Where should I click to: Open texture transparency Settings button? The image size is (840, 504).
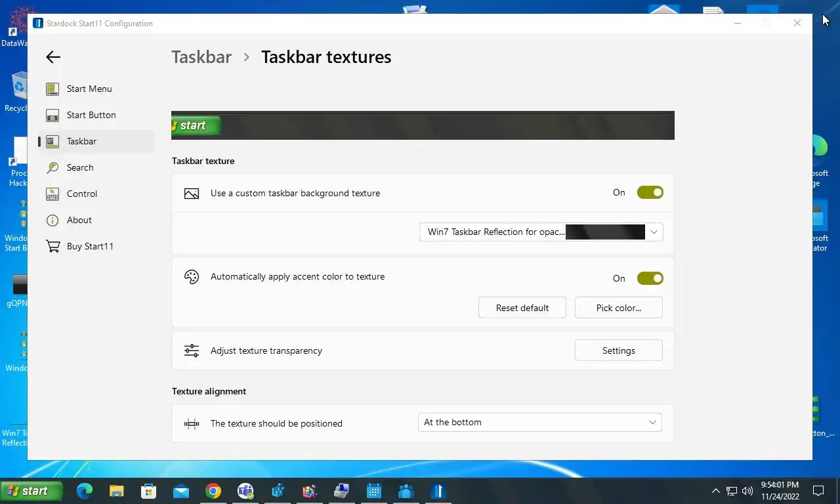619,350
